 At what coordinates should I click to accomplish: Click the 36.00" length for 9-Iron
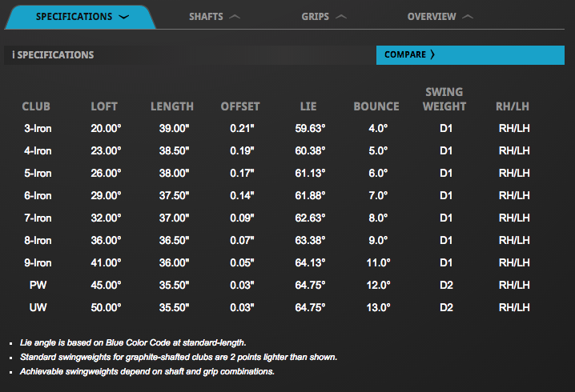(x=175, y=262)
